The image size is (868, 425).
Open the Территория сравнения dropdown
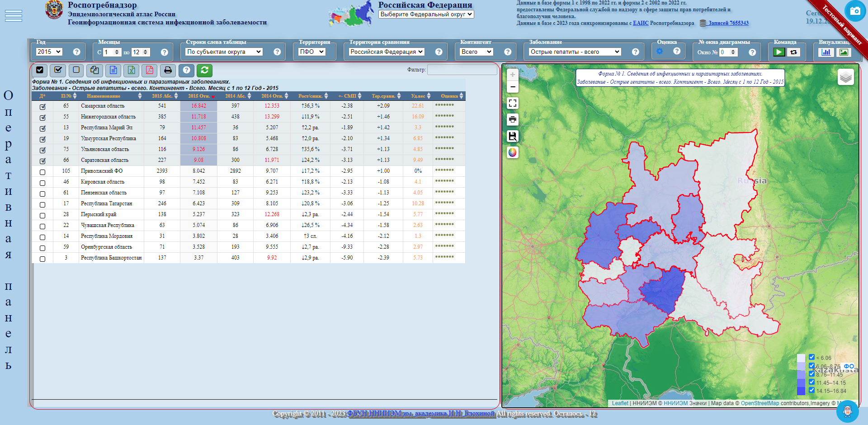(x=387, y=52)
